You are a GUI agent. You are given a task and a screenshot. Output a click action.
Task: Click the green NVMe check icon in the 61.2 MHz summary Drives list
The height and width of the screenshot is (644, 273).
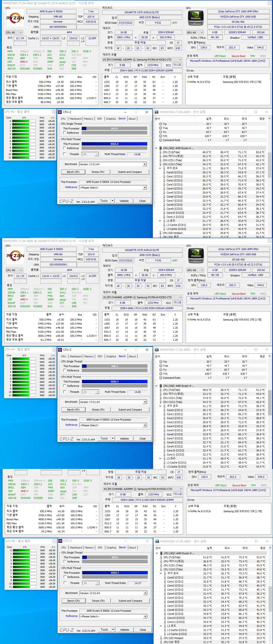click(x=188, y=320)
